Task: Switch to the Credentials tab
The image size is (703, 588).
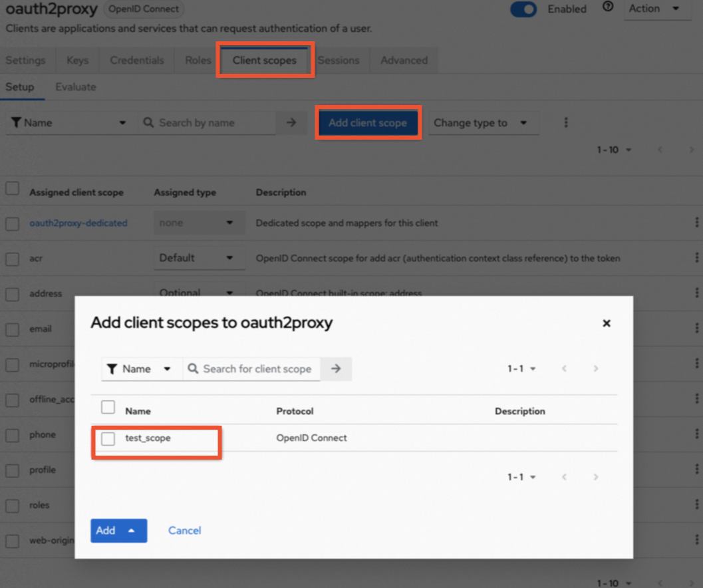Action: (137, 60)
